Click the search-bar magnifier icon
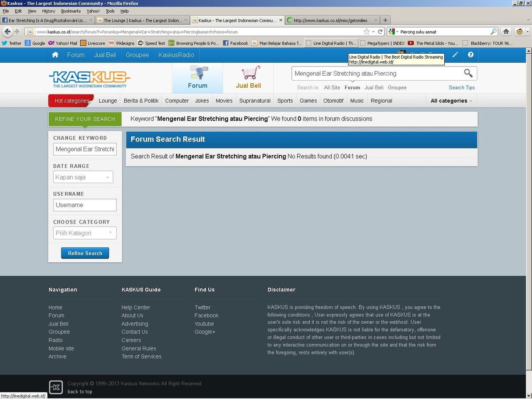The height and width of the screenshot is (399, 532). [493, 32]
